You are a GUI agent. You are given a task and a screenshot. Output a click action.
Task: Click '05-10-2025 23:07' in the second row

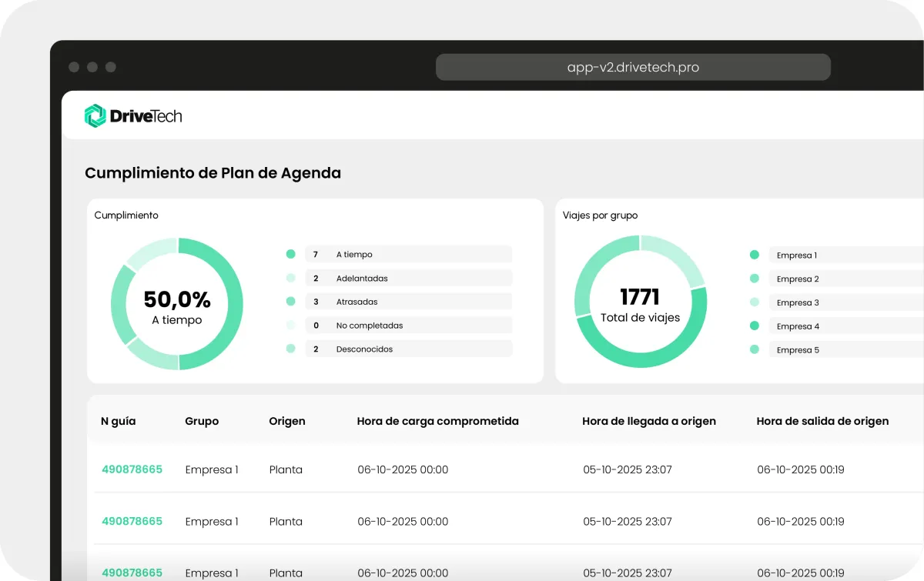coord(628,521)
